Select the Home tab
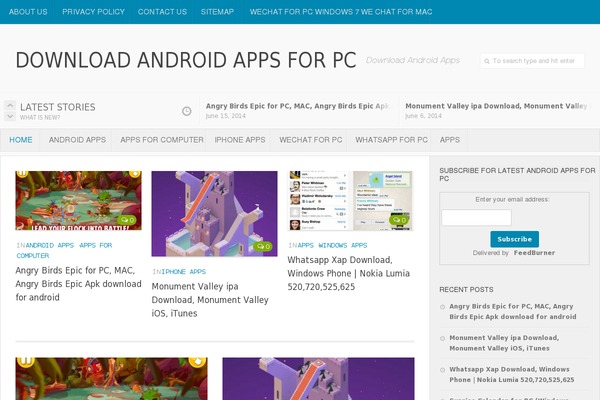 21,140
